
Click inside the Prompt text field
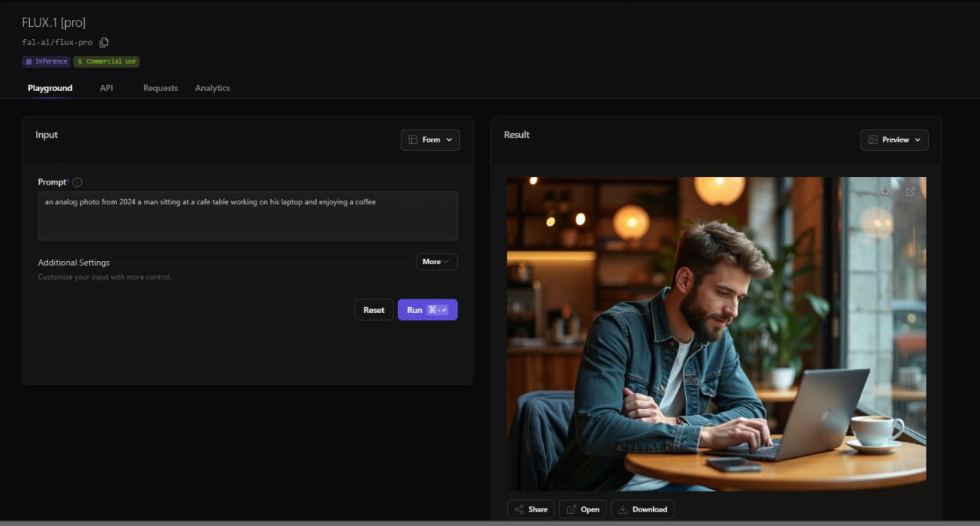click(247, 217)
